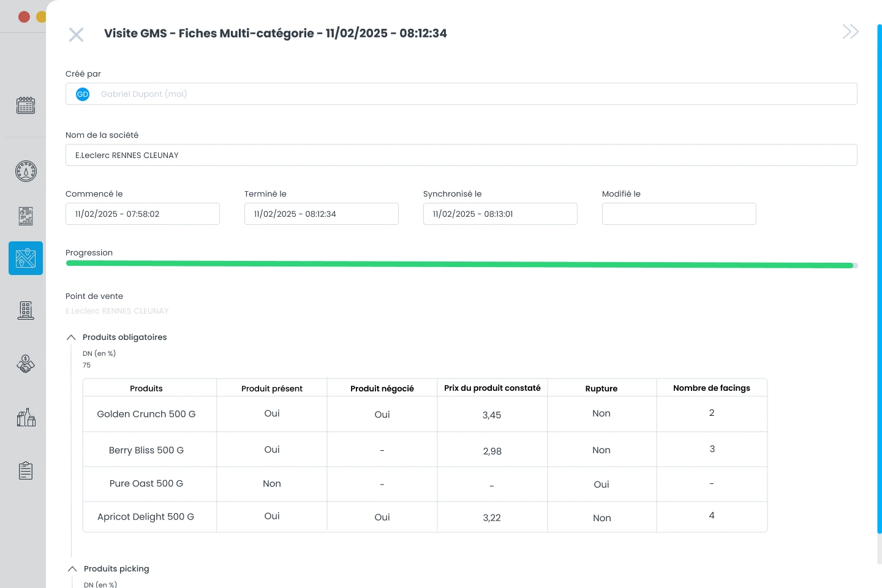
Task: Open the clipboard forms icon in sidebar
Action: click(x=26, y=470)
